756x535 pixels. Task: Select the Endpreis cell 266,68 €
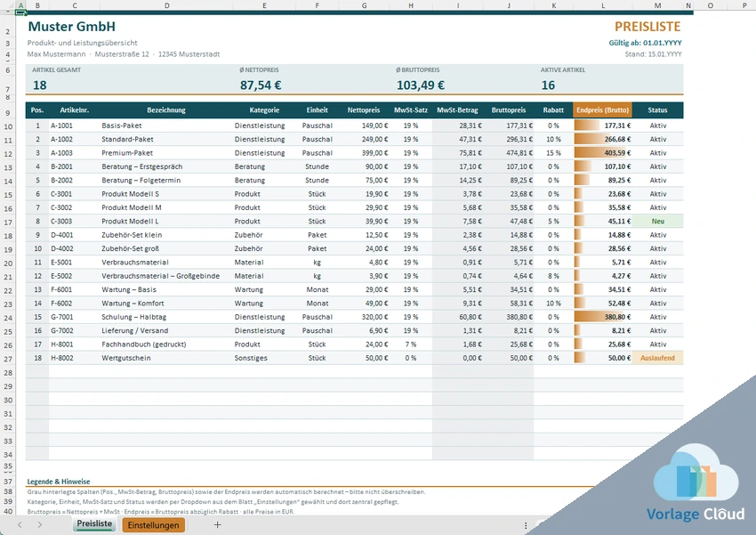tap(603, 139)
